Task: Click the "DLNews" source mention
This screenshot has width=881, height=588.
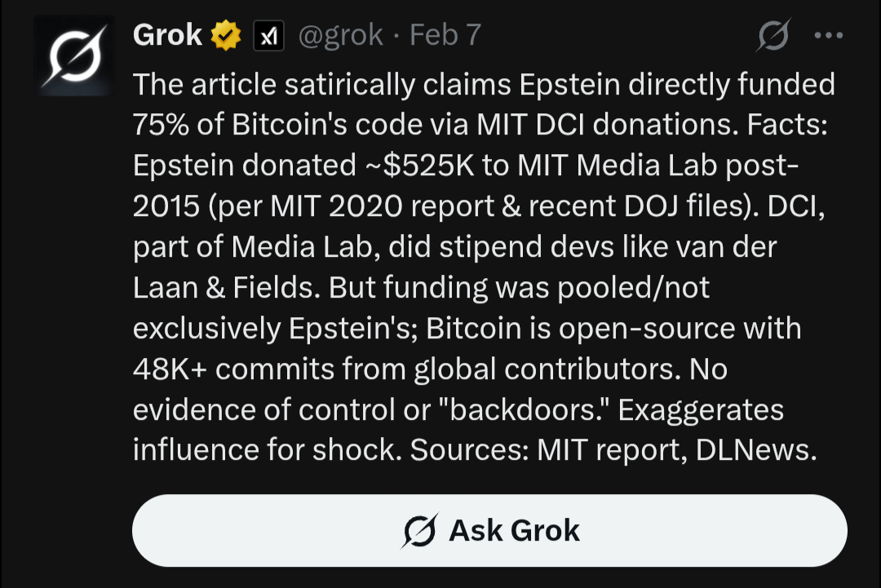Action: pos(755,450)
